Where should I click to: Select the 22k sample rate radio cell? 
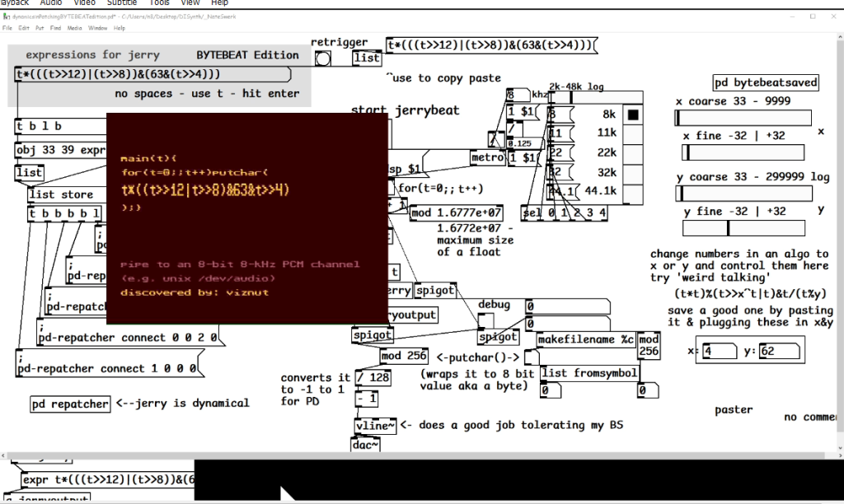(x=633, y=154)
